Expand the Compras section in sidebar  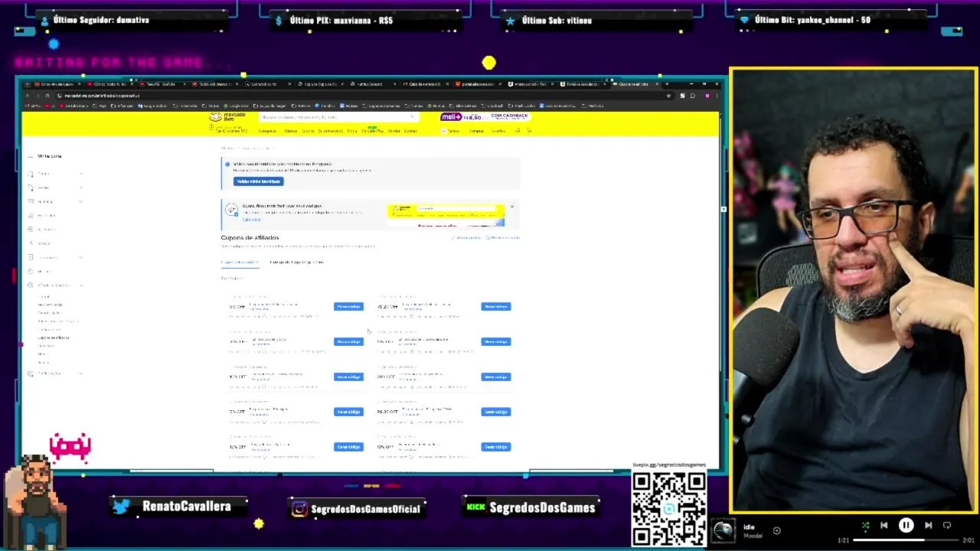point(80,174)
